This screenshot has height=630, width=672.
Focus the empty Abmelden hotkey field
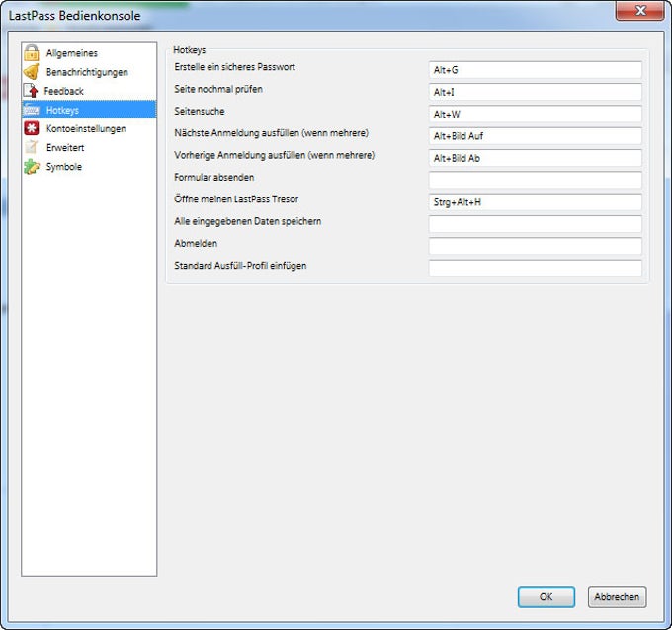click(x=535, y=246)
